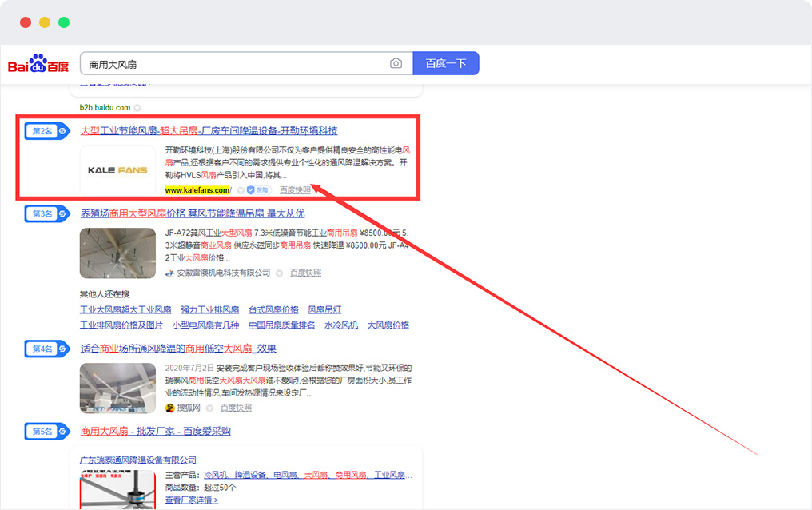The width and height of the screenshot is (812, 510).
Task: Search related term 工业排风扇价格及图片
Action: tap(121, 325)
